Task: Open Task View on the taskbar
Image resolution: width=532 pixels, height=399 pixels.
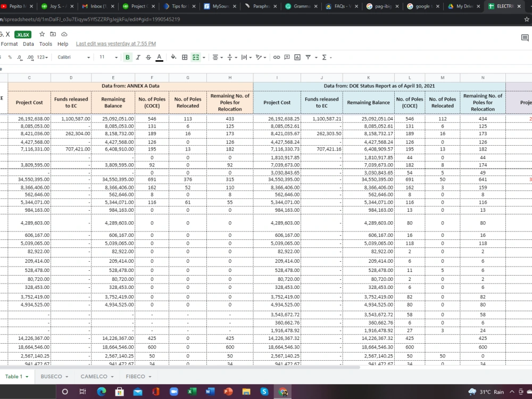Action: tap(82, 392)
